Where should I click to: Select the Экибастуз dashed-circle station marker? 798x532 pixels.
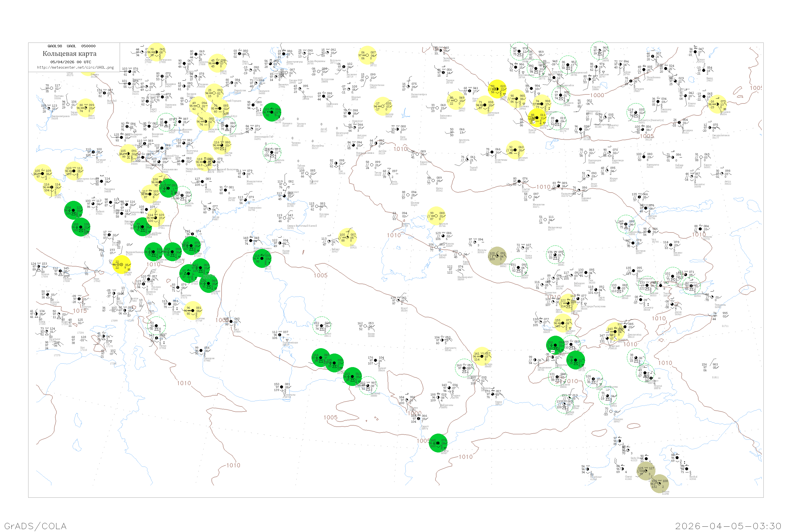click(636, 113)
